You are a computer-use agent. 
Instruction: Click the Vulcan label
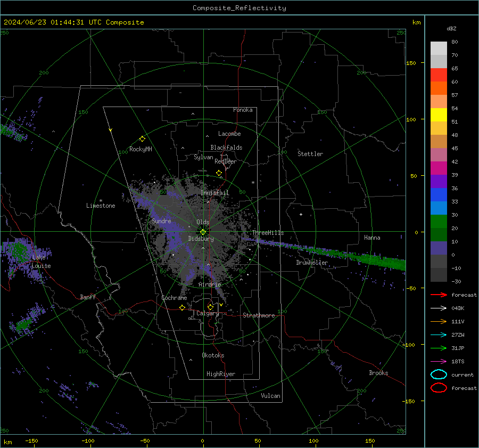tap(270, 396)
